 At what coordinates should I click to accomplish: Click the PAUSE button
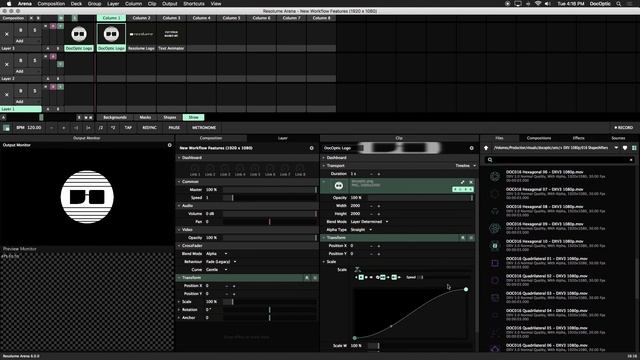click(174, 128)
